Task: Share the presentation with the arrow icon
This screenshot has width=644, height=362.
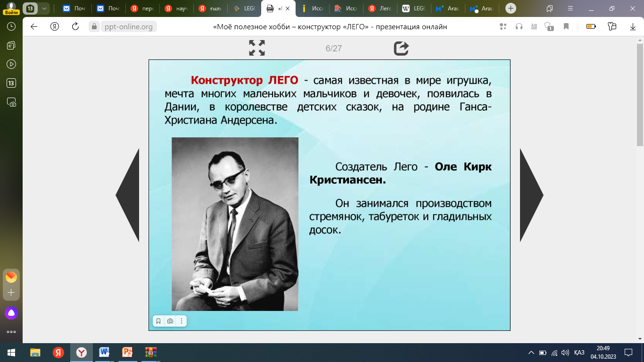Action: pyautogui.click(x=401, y=48)
